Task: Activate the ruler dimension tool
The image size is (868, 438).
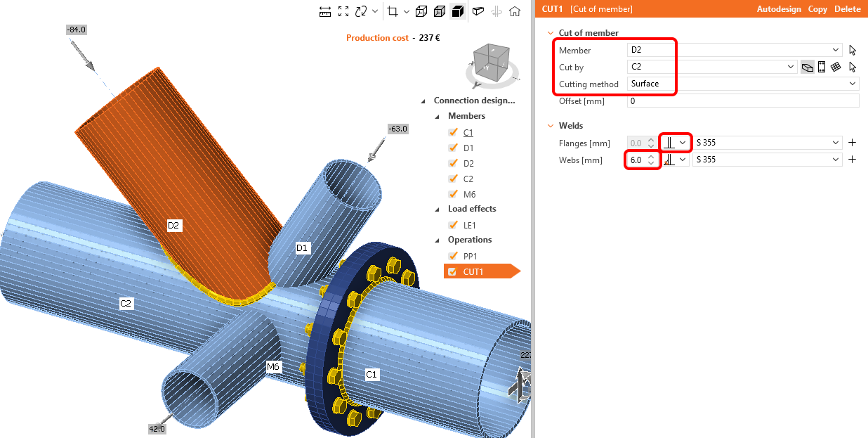Action: [324, 11]
